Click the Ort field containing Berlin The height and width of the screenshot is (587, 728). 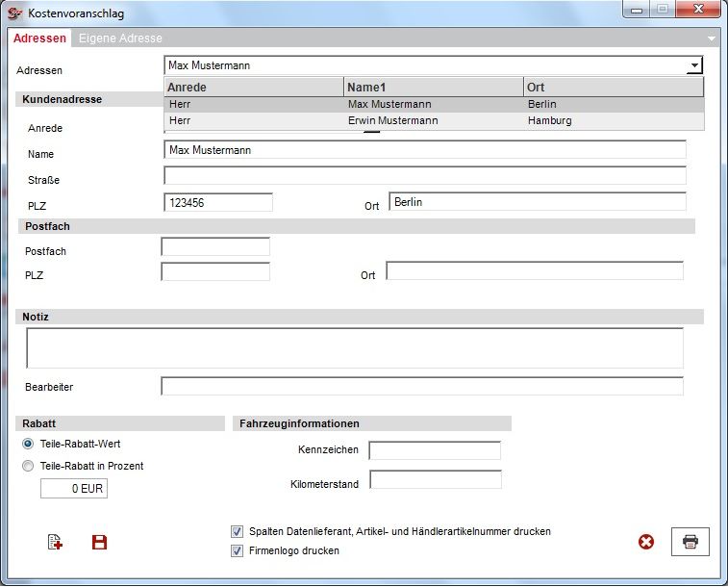tap(538, 201)
